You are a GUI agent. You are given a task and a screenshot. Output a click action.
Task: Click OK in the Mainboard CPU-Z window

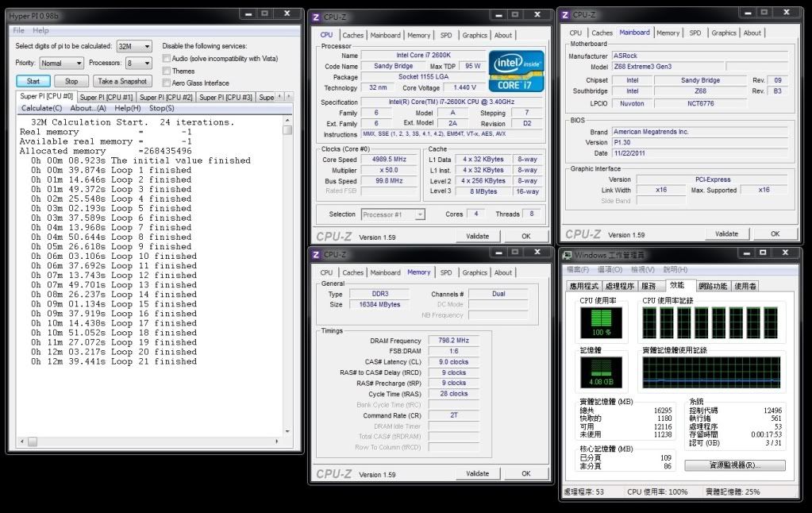tap(775, 234)
